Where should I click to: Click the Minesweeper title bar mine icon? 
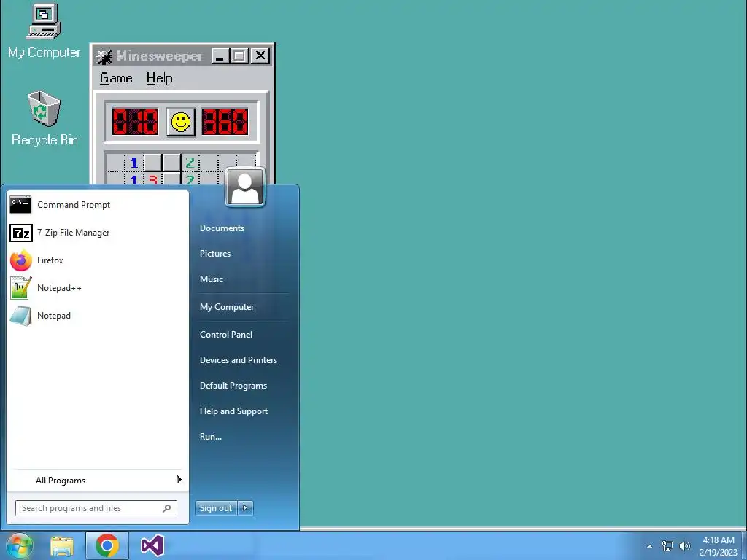tap(104, 56)
